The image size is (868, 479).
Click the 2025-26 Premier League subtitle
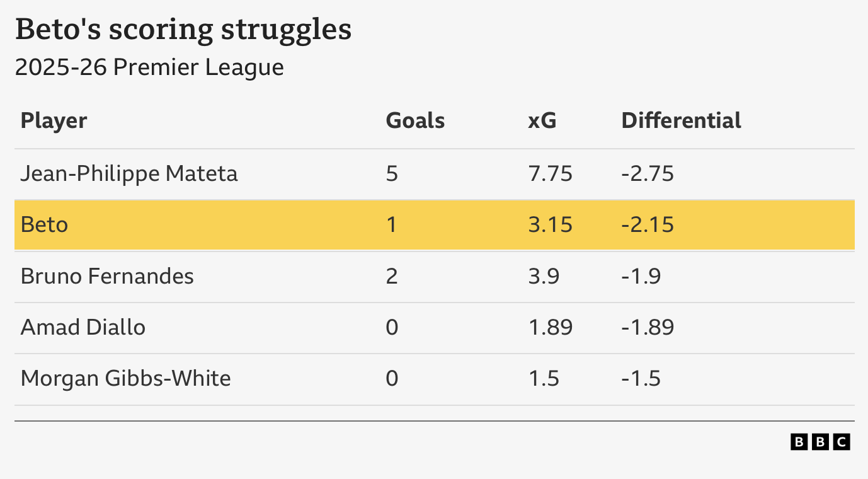(x=149, y=67)
